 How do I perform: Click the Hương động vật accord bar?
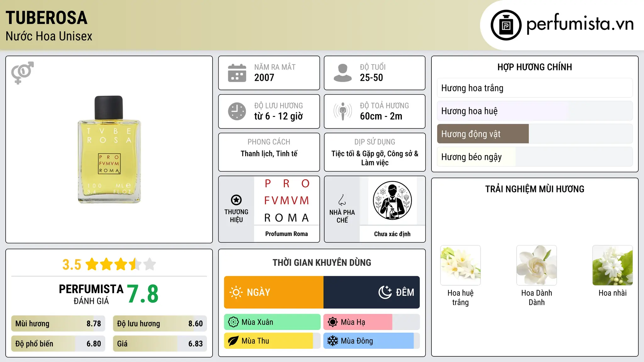[x=535, y=134]
